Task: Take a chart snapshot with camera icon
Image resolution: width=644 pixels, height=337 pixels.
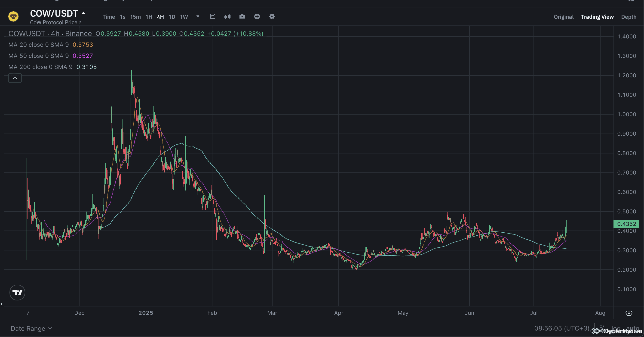Action: pos(242,16)
